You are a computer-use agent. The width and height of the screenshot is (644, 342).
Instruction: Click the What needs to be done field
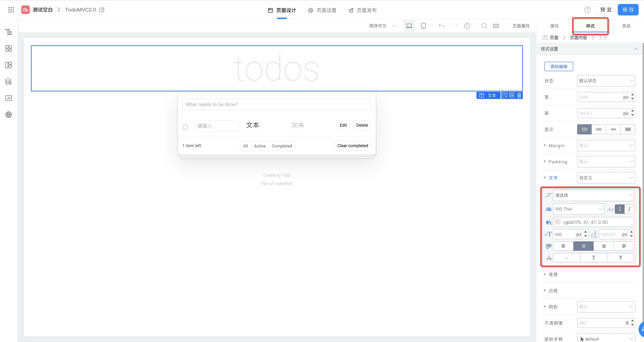(277, 104)
